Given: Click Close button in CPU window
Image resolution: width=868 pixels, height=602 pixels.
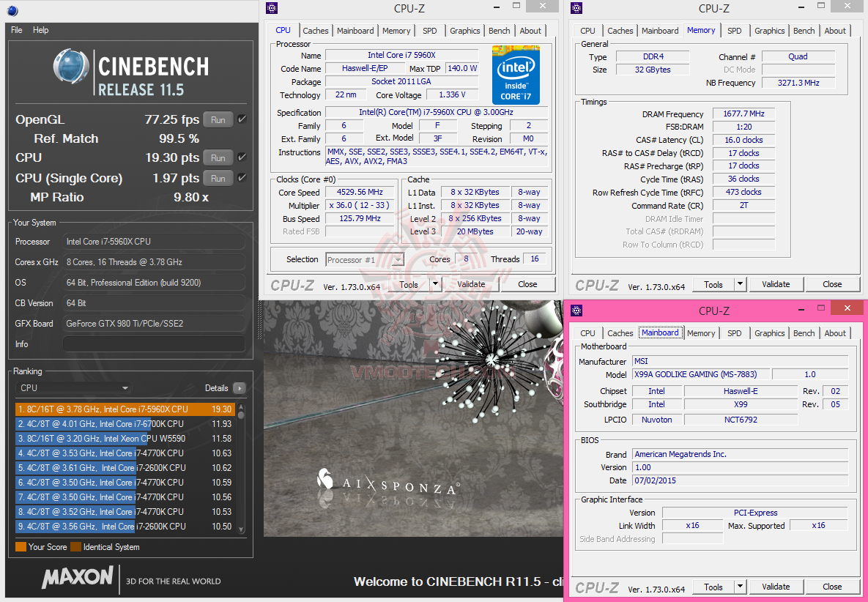Looking at the screenshot, I should tap(527, 284).
